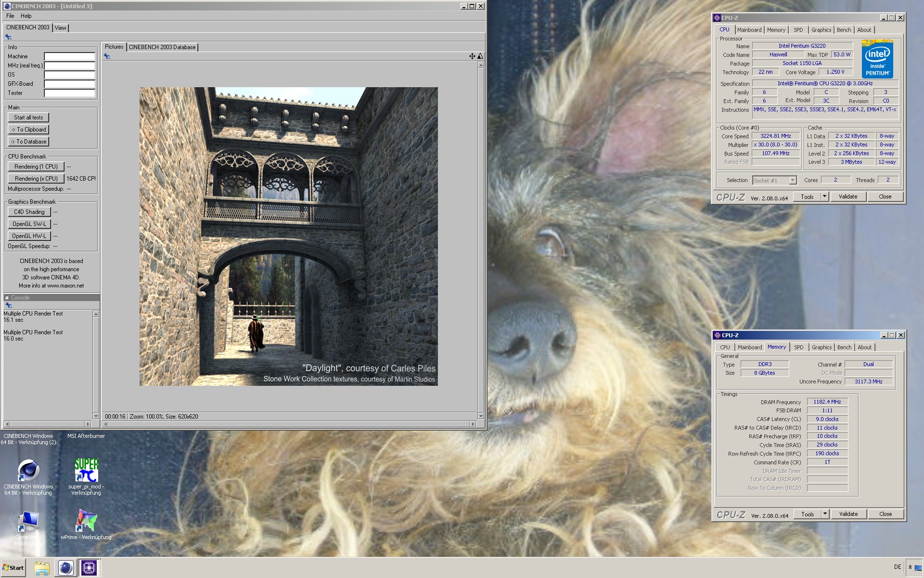Open the File menu in CINEBENCH

10,16
